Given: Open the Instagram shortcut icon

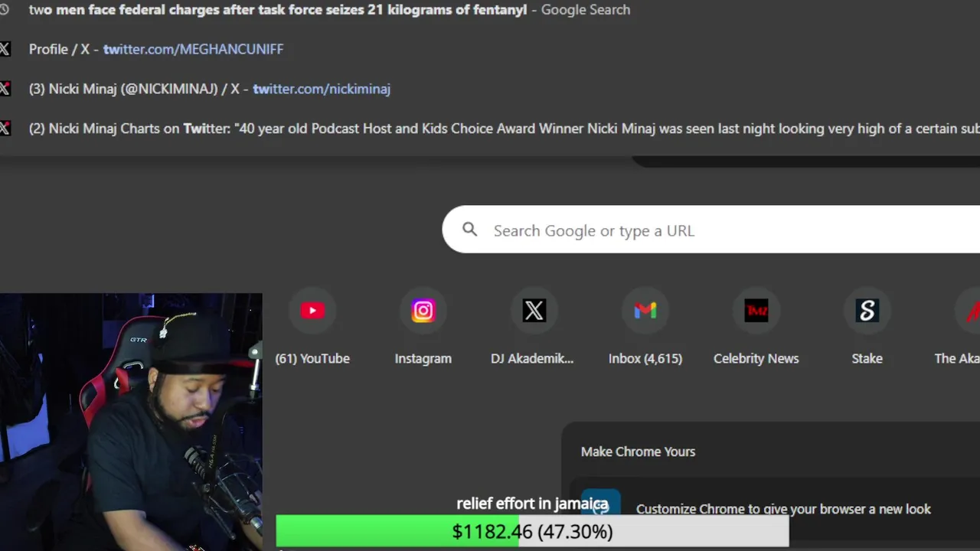Looking at the screenshot, I should point(423,311).
